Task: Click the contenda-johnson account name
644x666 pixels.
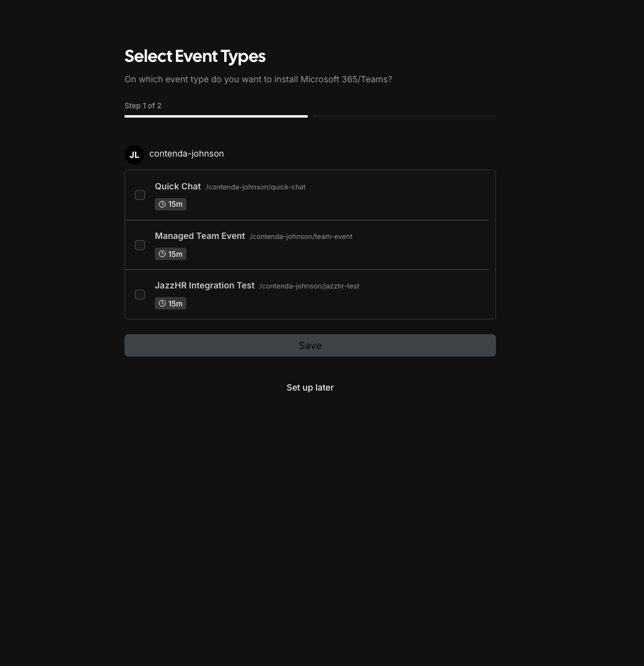Action: pyautogui.click(x=186, y=154)
